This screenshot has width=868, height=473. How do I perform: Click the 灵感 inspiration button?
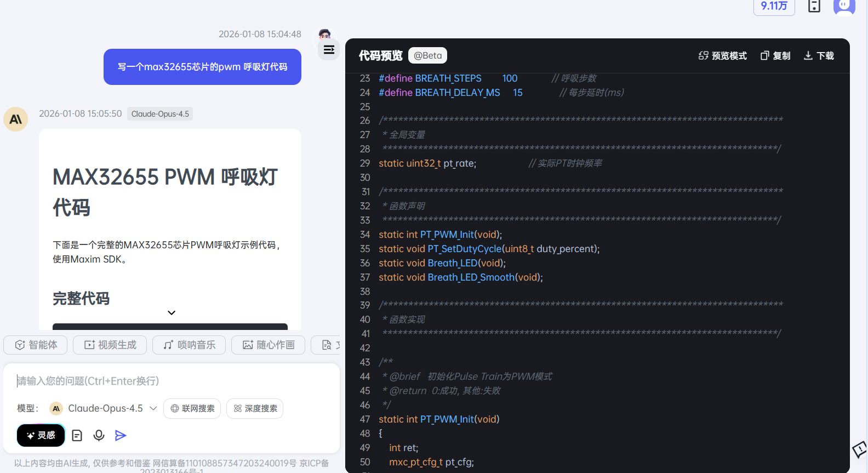41,435
